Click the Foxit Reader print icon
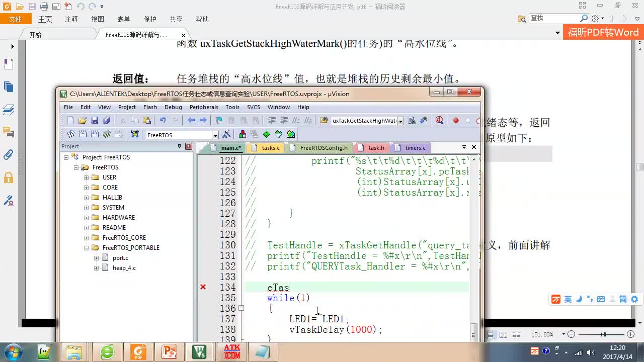The image size is (644, 362). pos(44,7)
